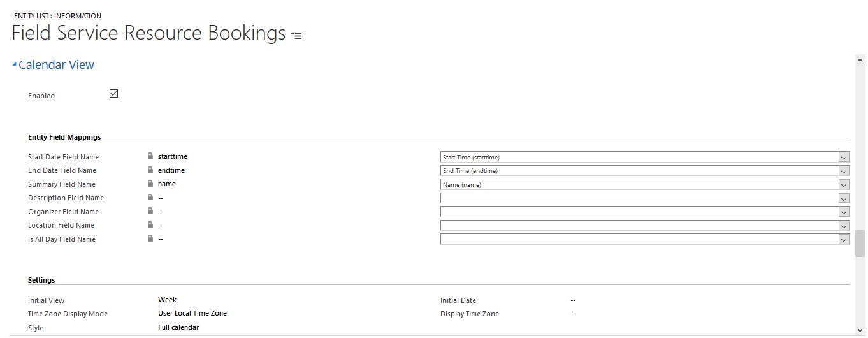Collapse the Calendar View section
This screenshot has height=338, width=868.
click(15, 64)
